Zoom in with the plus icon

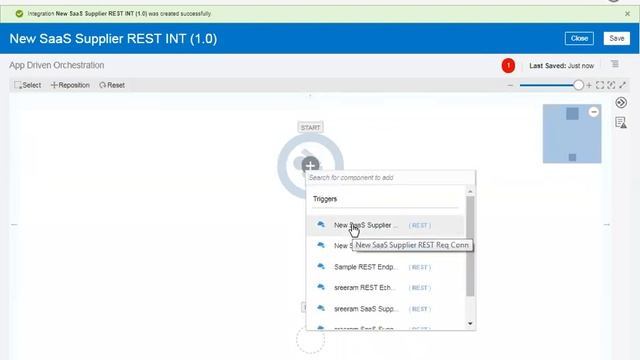click(x=589, y=85)
